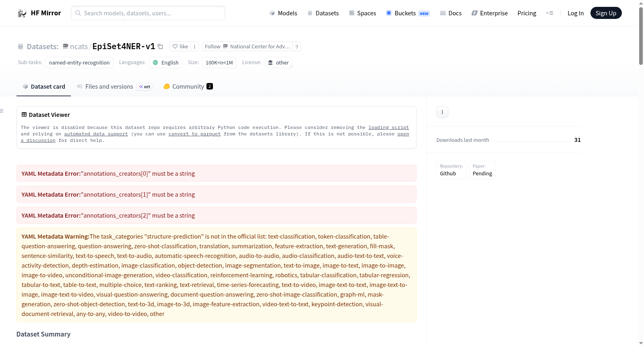644x347 pixels.
Task: Toggle the left sidebar contents icon
Action: point(2,111)
